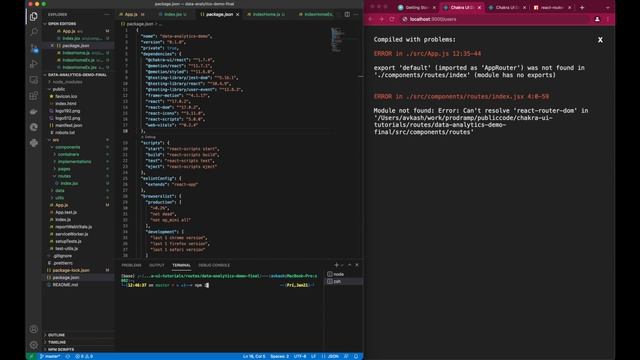Collapse the public folder

[x=59, y=89]
